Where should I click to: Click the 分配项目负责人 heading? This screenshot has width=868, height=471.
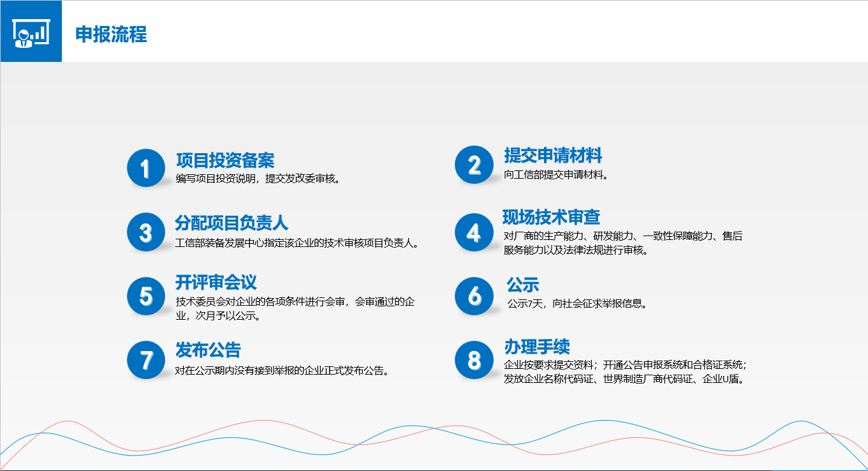pos(232,223)
